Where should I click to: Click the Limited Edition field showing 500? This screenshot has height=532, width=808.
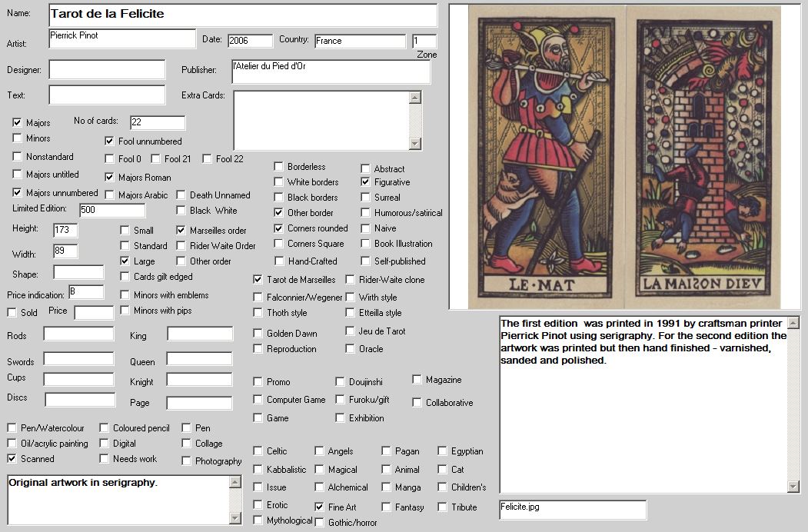111,211
